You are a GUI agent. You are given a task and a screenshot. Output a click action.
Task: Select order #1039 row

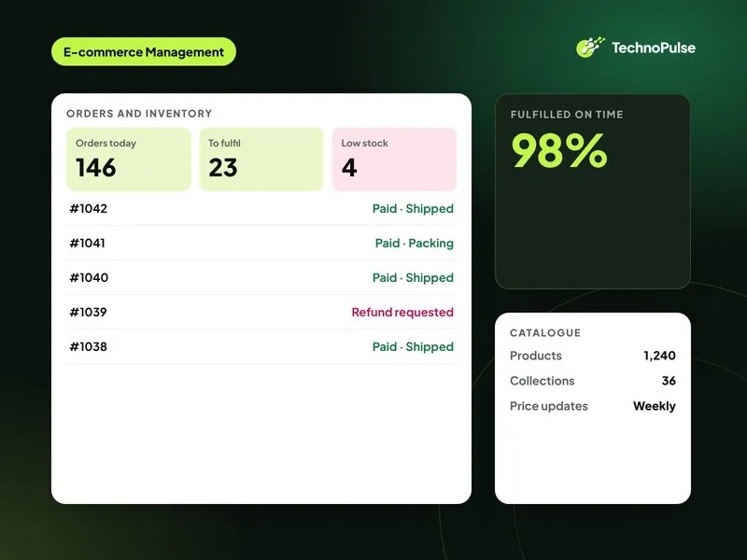(261, 312)
